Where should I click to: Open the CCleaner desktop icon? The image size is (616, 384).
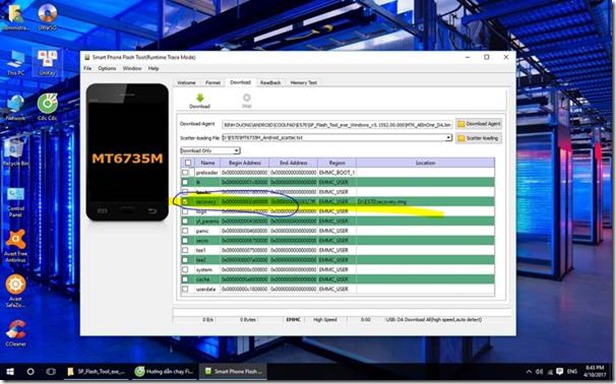pos(15,333)
